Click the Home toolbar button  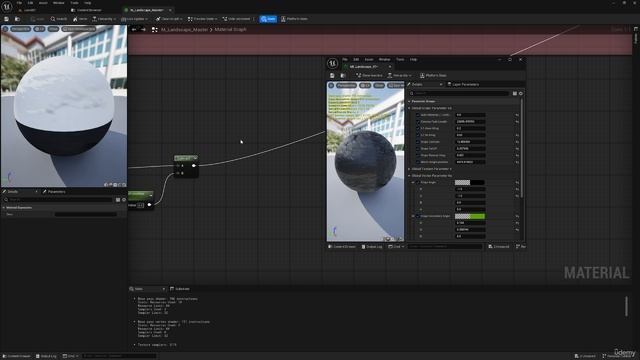(80, 19)
